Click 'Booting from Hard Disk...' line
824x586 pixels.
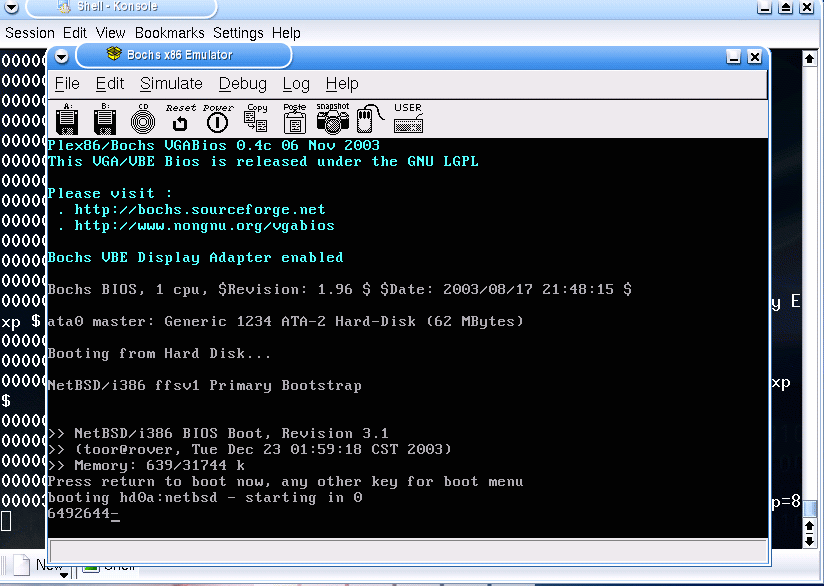point(159,353)
